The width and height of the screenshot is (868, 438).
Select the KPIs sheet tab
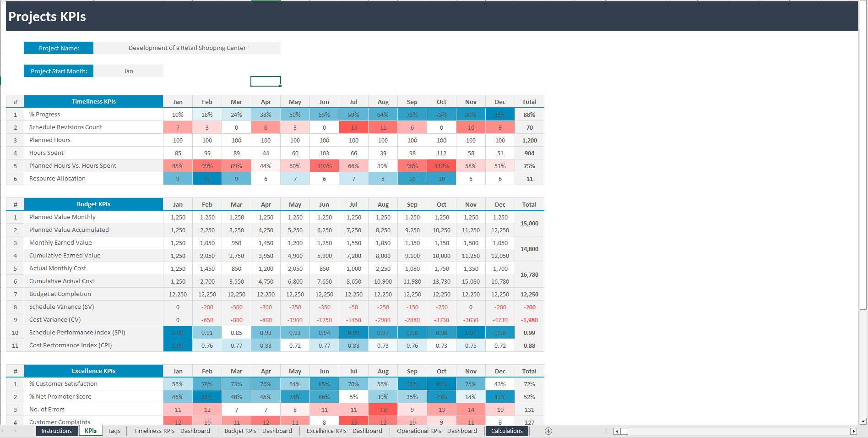coord(90,431)
